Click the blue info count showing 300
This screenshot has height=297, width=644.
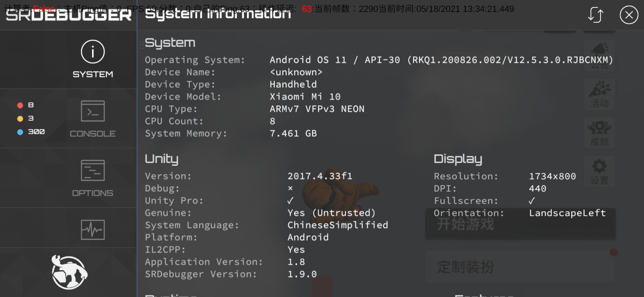click(x=31, y=132)
